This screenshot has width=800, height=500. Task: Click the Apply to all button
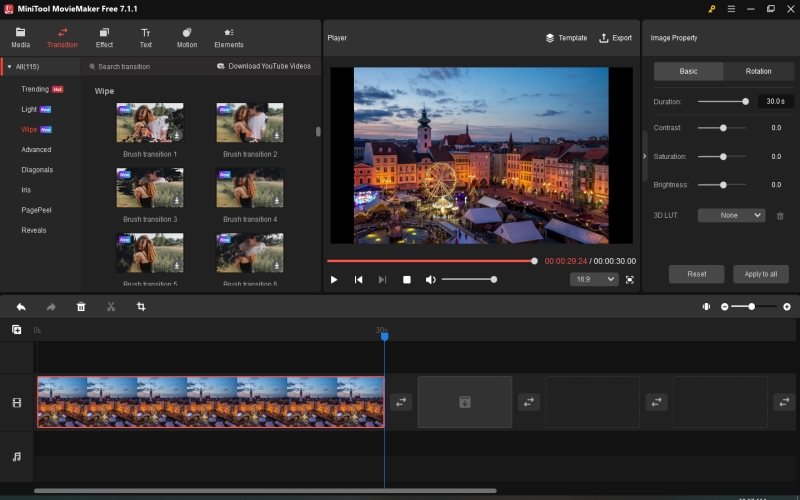tap(761, 274)
